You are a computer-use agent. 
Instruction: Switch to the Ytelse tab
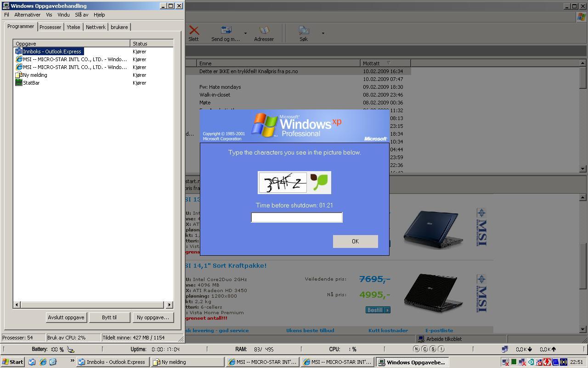(x=73, y=27)
